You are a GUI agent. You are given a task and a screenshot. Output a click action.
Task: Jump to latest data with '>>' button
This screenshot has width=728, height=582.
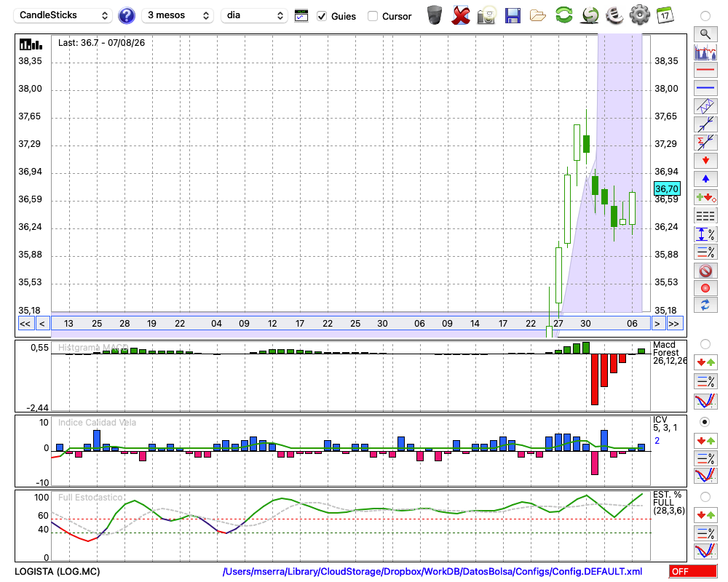(x=674, y=324)
